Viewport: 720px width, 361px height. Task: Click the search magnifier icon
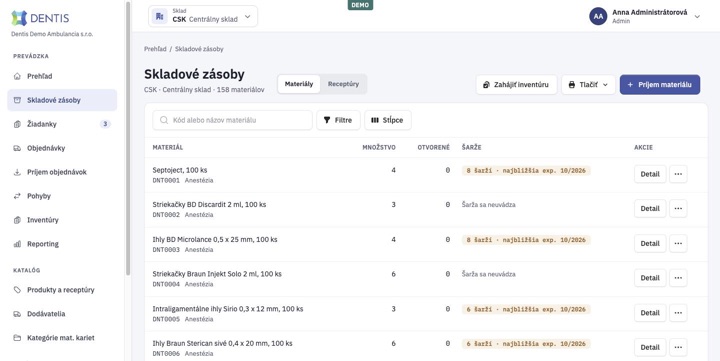[x=163, y=120]
